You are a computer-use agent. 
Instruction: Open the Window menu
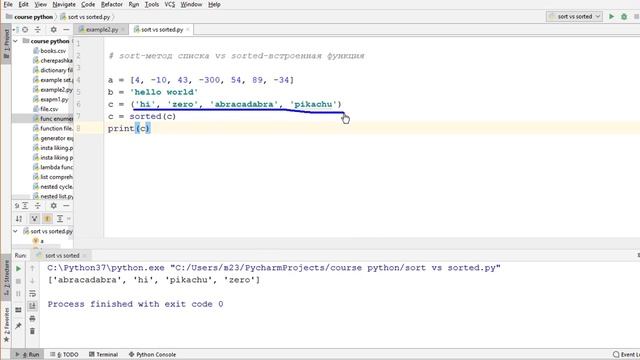point(191,4)
